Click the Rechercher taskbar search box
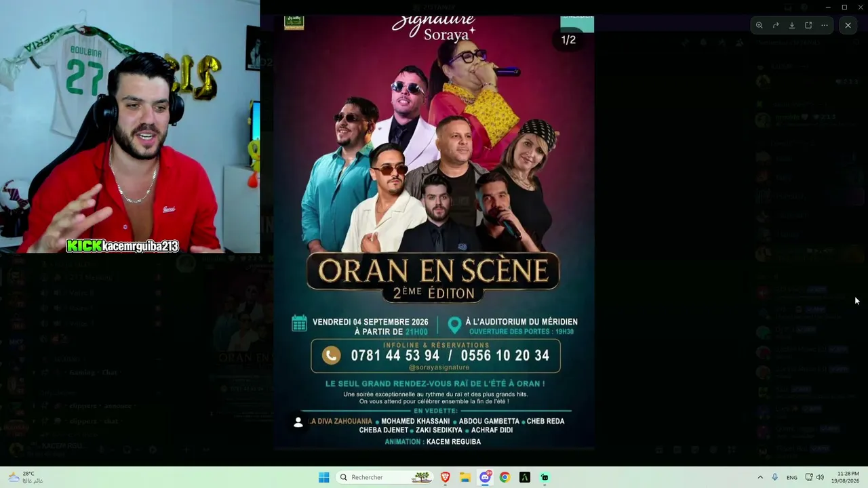Viewport: 868px width, 488px height. point(384,477)
